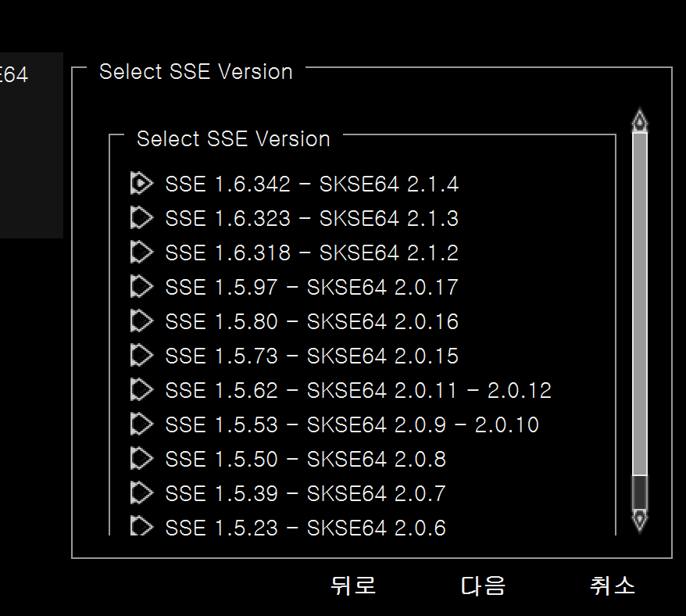Choose the SSE 1.5.73 version marker
The width and height of the screenshot is (686, 616).
(x=141, y=356)
